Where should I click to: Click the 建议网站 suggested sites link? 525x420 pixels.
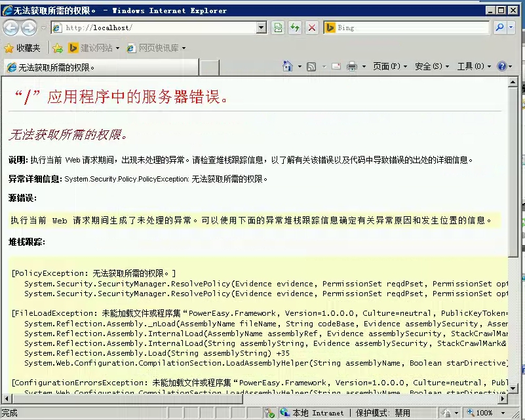click(x=94, y=48)
